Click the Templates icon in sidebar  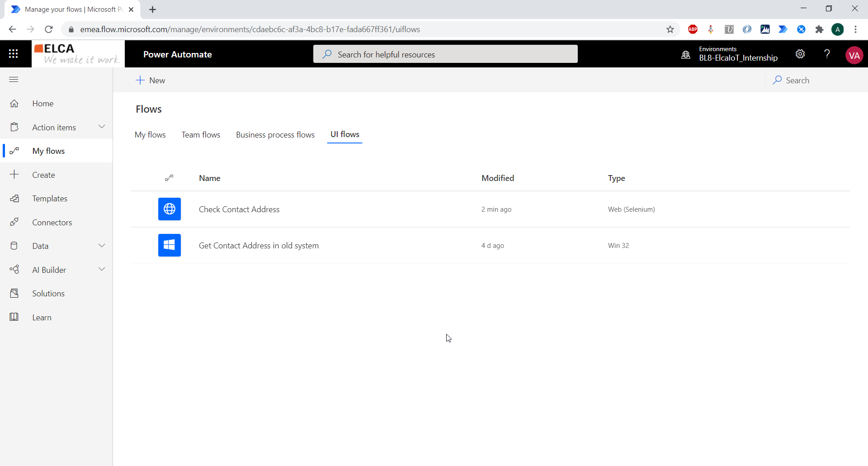[x=14, y=199]
